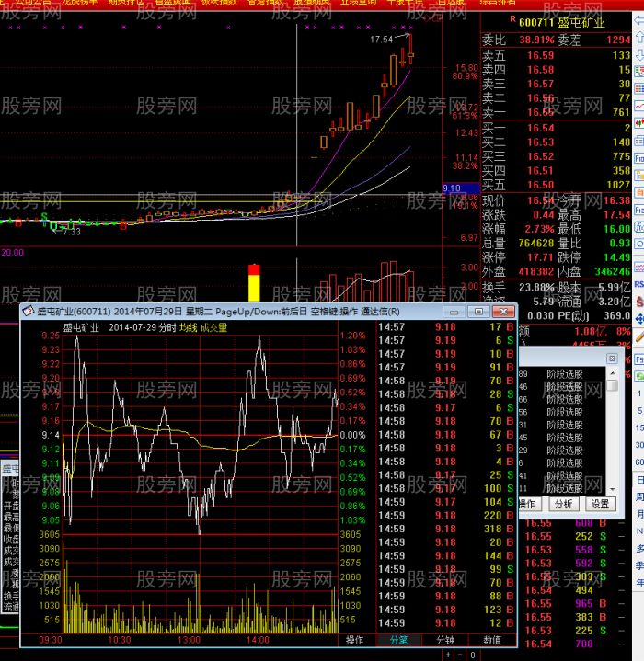
Task: Select the 1-minute period in sidebar
Action: [639, 393]
